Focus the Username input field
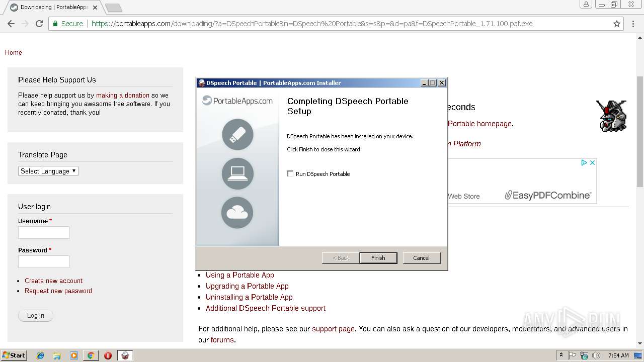The width and height of the screenshot is (644, 362). [44, 232]
